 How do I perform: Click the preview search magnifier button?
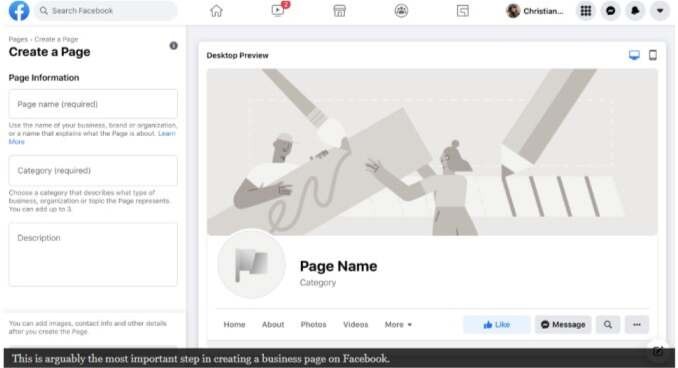608,324
